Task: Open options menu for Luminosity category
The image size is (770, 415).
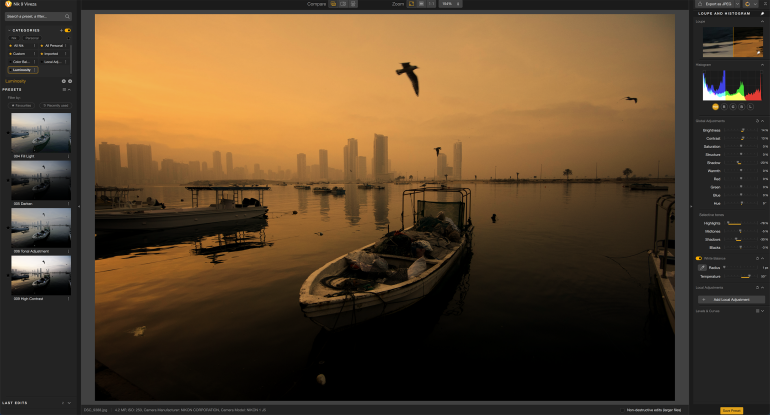Action: [x=35, y=70]
